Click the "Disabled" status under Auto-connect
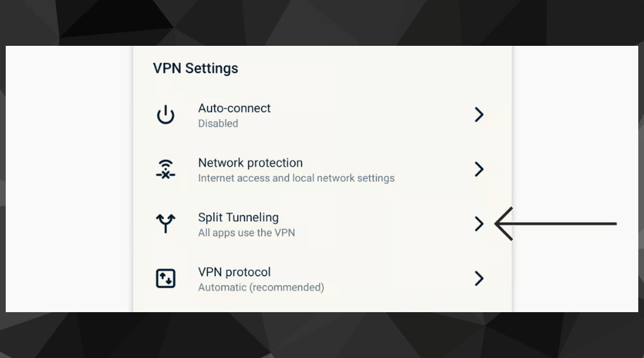This screenshot has width=644, height=358. click(218, 123)
